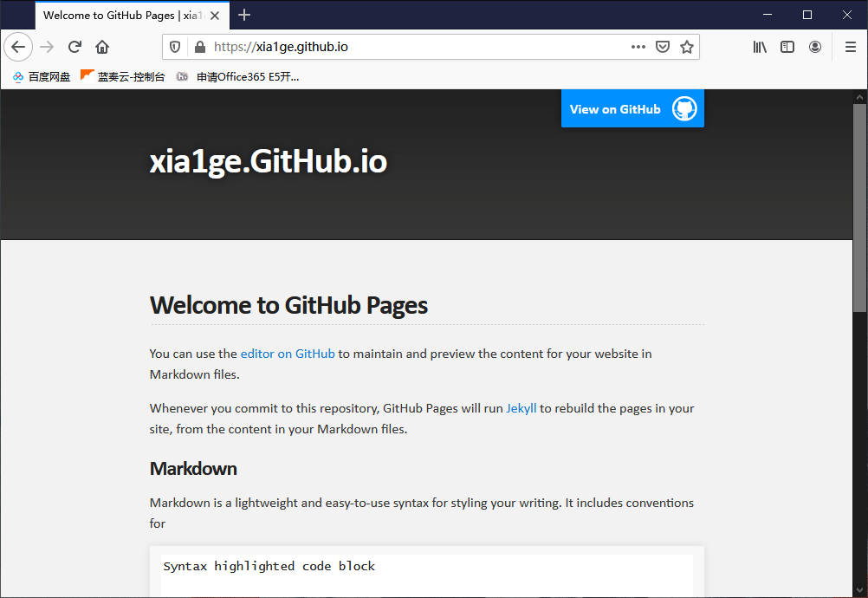
Task: Click the xia1ge.GitHub.io page title
Action: click(x=269, y=162)
